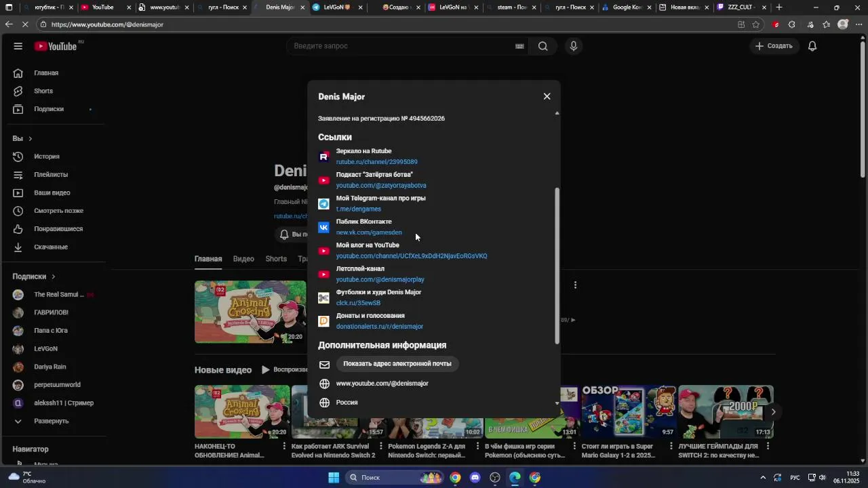This screenshot has width=868, height=488.
Task: Open the Pokemon Legends Z-A video thumbnail
Action: click(x=435, y=411)
